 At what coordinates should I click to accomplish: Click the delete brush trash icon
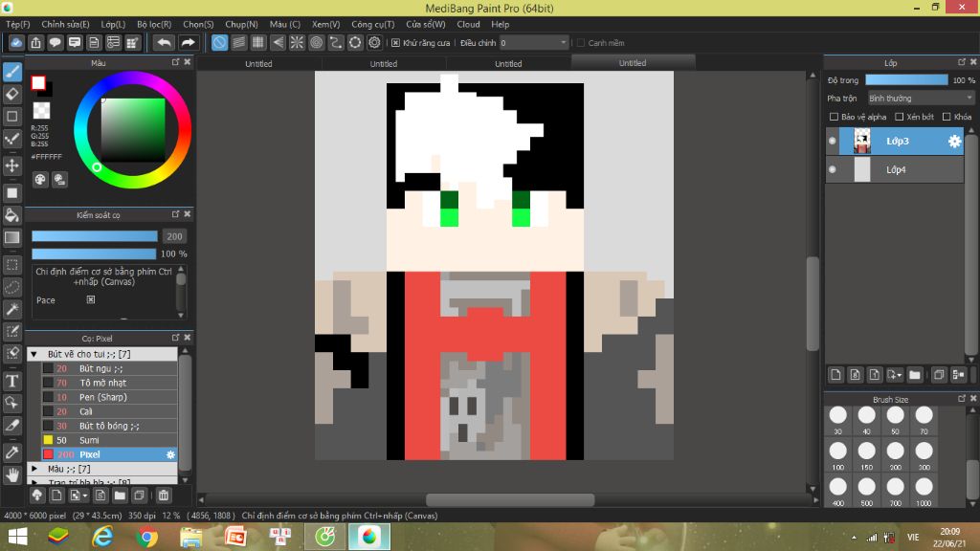click(x=163, y=496)
